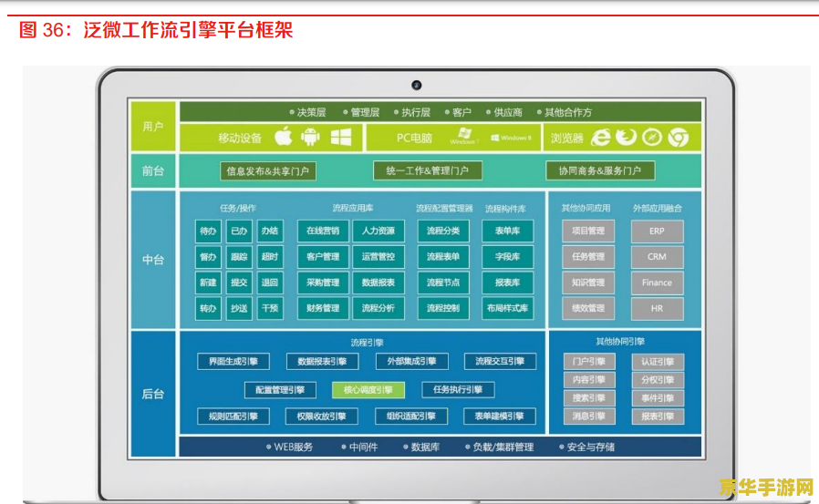
Task: Open 统一工作&管理门户
Action: pyautogui.click(x=427, y=170)
